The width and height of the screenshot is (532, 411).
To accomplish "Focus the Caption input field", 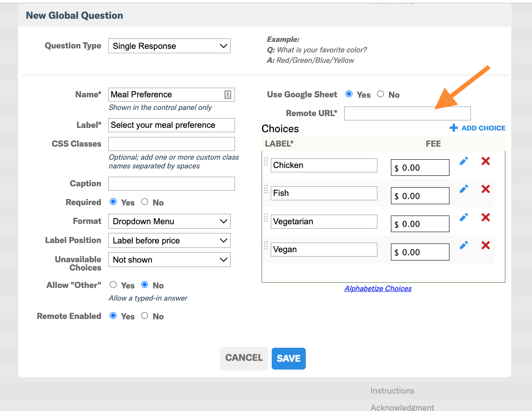I will click(x=172, y=184).
